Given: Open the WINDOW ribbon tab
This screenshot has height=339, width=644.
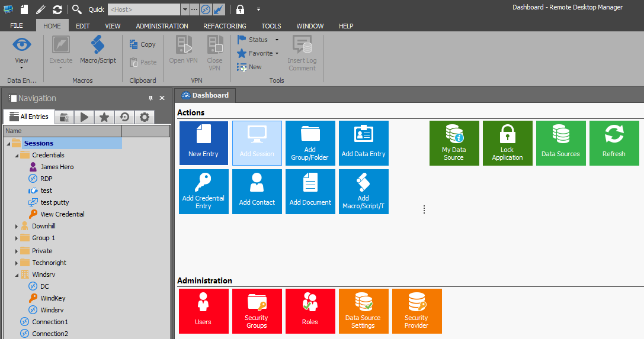Looking at the screenshot, I should 310,26.
